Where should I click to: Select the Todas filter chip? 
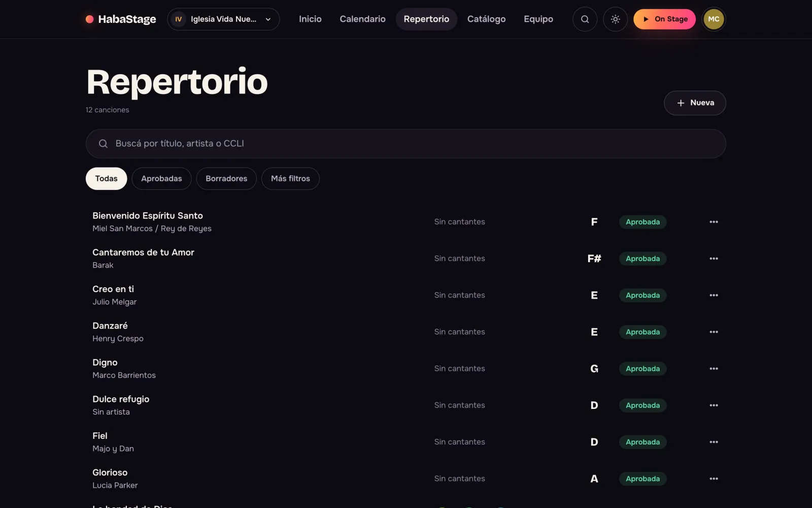pos(106,179)
